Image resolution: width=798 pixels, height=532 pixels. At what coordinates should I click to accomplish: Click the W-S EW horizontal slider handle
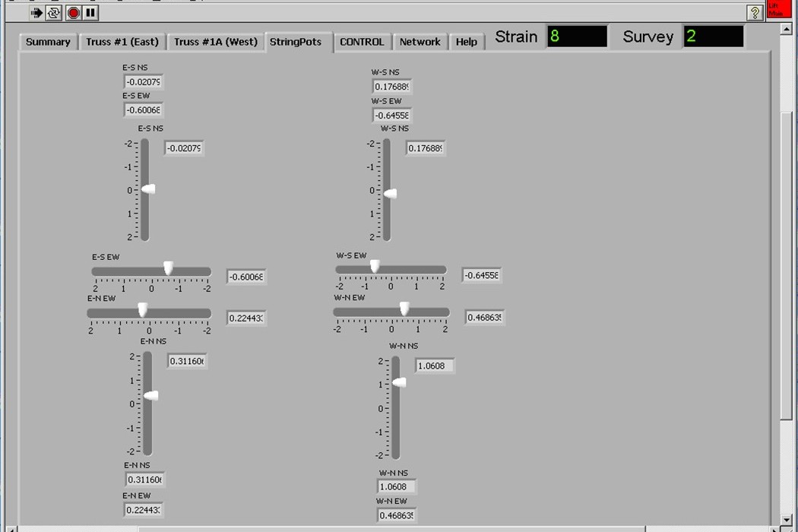(x=375, y=266)
